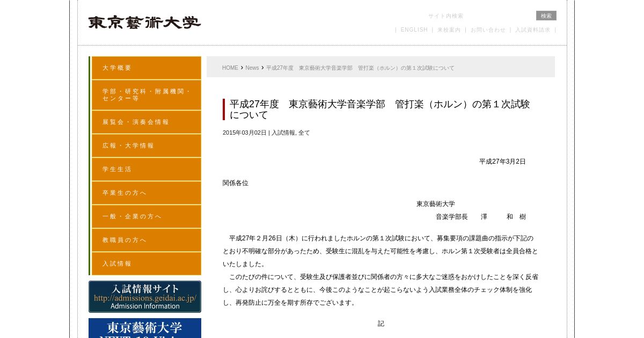
Task: Click the breadcrumb current page title
Action: (360, 68)
